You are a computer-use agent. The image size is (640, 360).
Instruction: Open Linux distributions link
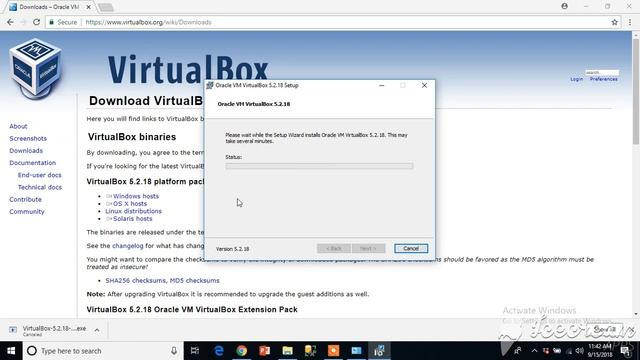(x=133, y=211)
